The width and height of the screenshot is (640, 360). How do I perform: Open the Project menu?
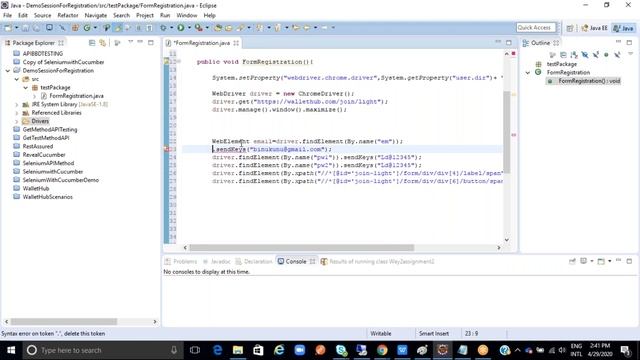tap(145, 16)
